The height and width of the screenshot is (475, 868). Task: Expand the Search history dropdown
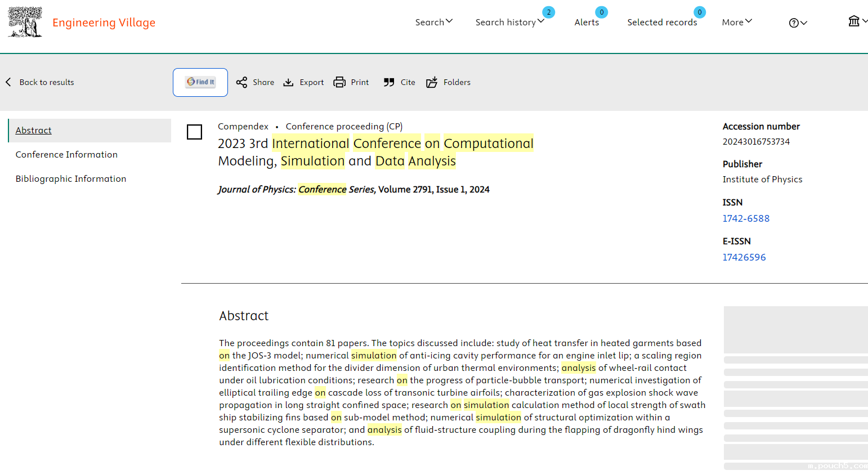(x=509, y=22)
